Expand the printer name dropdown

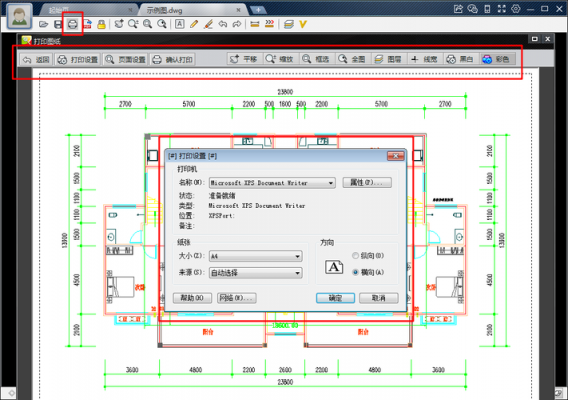point(272,183)
